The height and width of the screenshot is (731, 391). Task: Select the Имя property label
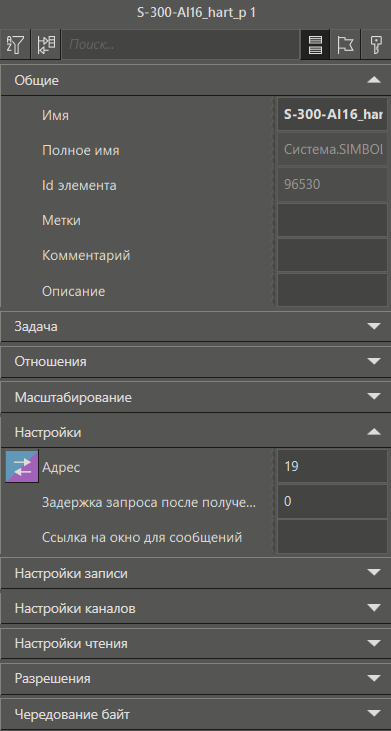pyautogui.click(x=55, y=115)
